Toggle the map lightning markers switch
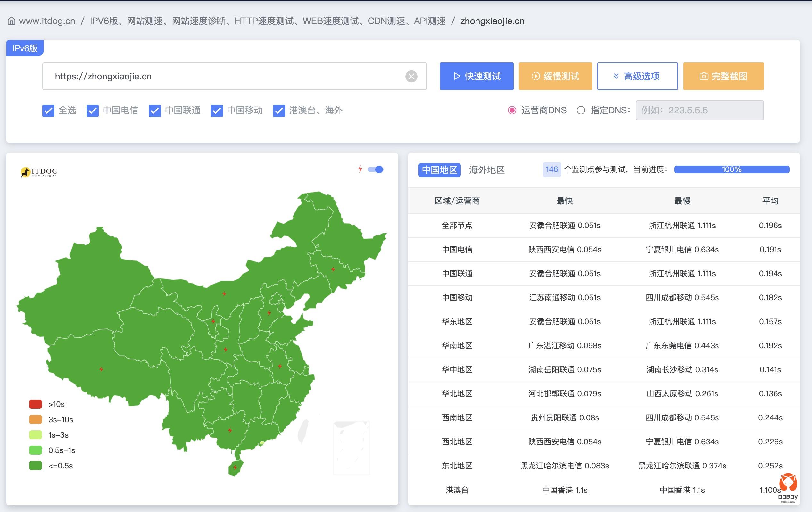 point(375,169)
